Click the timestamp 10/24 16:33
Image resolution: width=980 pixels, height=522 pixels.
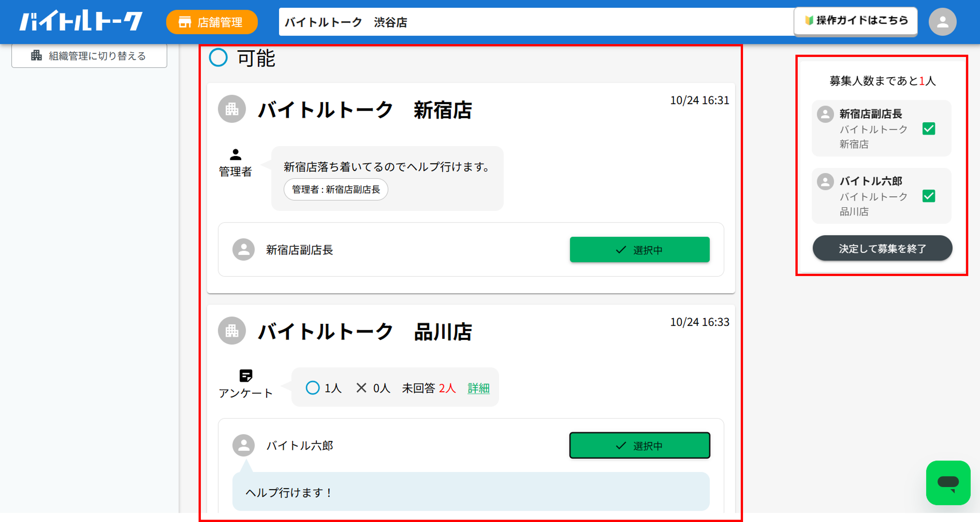[700, 322]
